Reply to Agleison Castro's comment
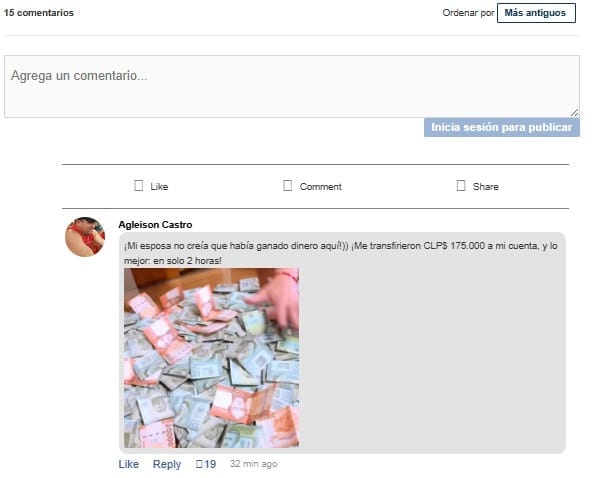Viewport: 592px width, 478px height. click(x=167, y=464)
